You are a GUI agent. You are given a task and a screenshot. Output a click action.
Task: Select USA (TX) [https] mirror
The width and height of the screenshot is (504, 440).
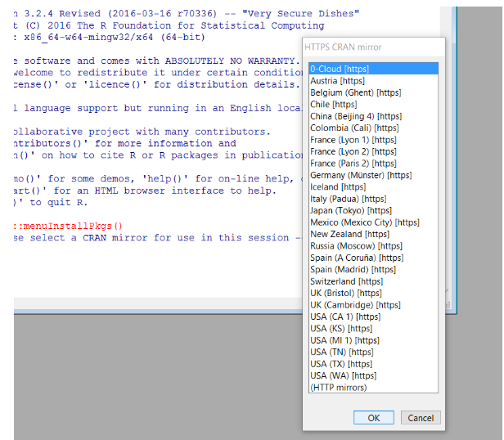[x=373, y=364]
